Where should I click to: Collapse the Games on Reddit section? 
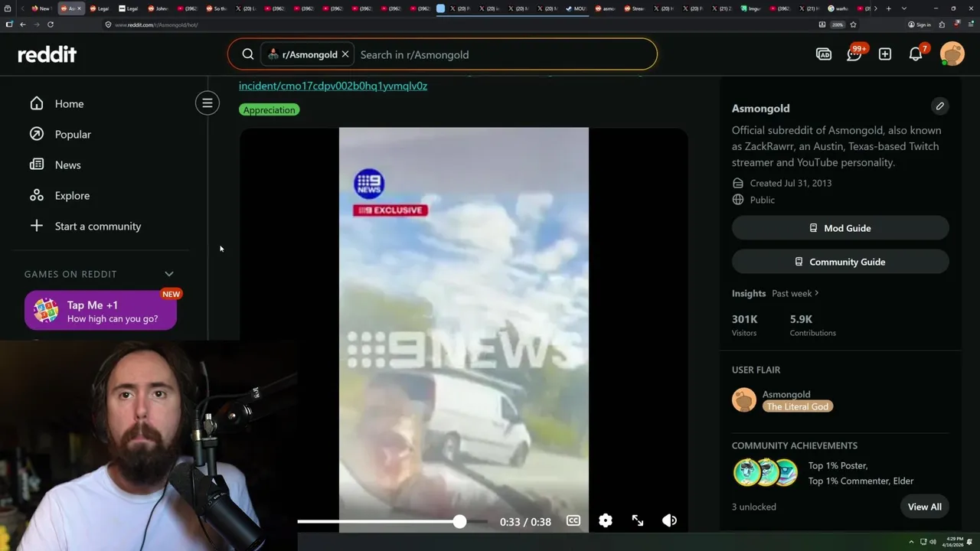tap(169, 274)
